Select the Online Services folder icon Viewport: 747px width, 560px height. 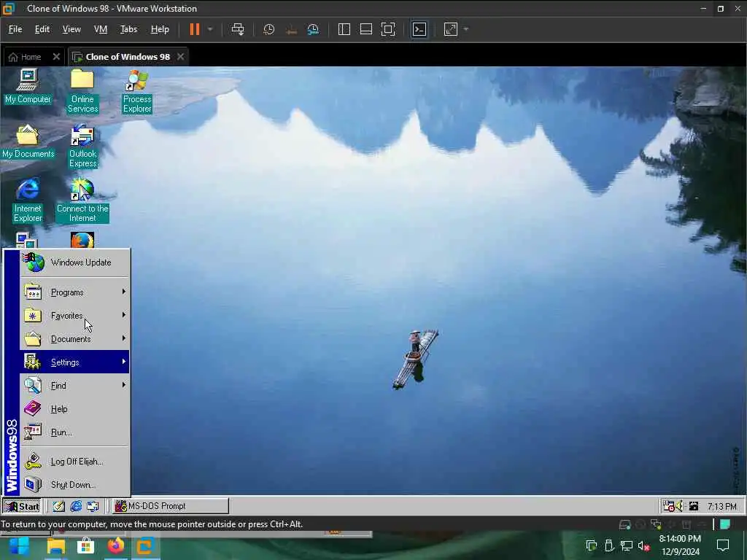pos(82,90)
